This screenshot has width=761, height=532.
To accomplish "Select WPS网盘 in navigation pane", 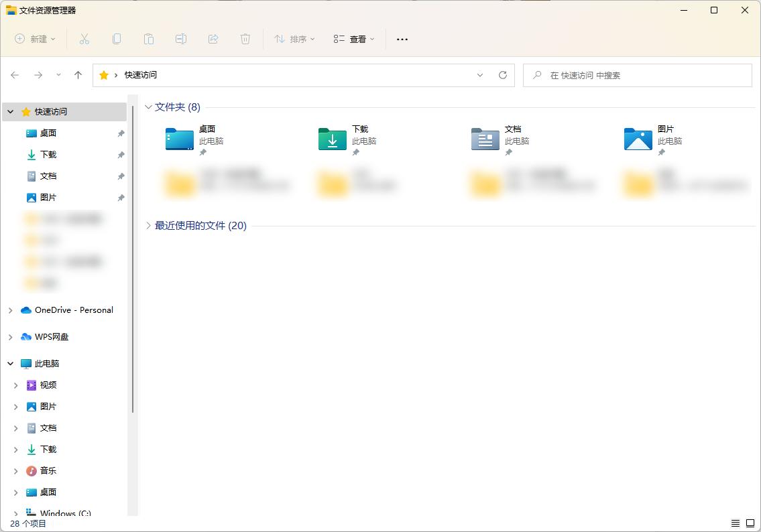I will coord(52,337).
